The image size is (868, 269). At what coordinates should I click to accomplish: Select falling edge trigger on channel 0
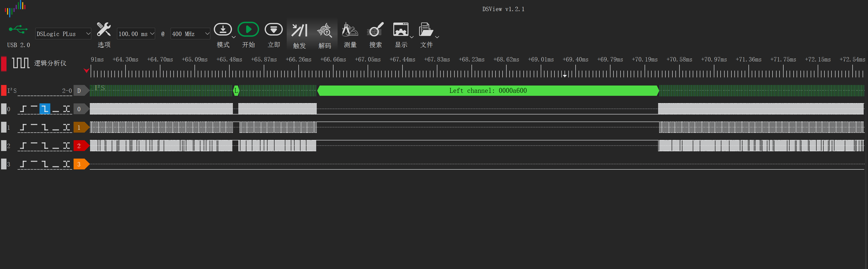(45, 109)
